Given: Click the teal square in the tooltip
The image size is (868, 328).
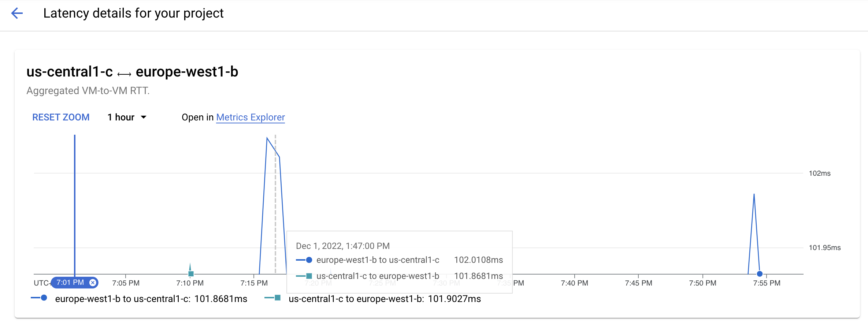Looking at the screenshot, I should pyautogui.click(x=309, y=276).
